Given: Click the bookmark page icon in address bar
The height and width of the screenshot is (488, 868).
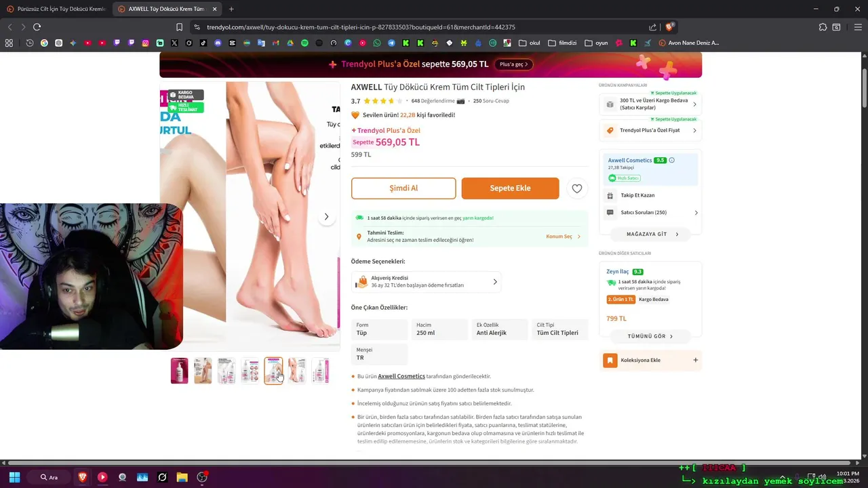Looking at the screenshot, I should coord(179,27).
